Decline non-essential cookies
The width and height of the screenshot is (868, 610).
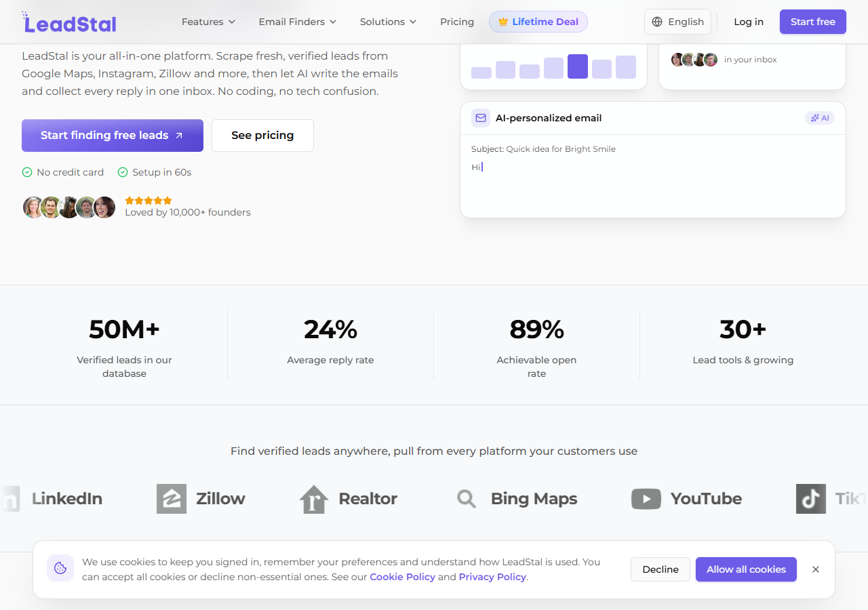(x=660, y=569)
